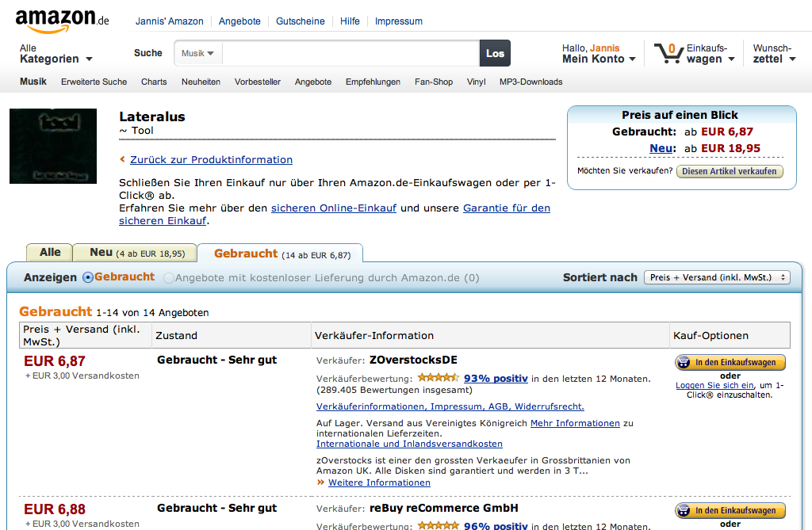Open the Neuheiten subnav item
This screenshot has width=812, height=530.
tap(201, 82)
